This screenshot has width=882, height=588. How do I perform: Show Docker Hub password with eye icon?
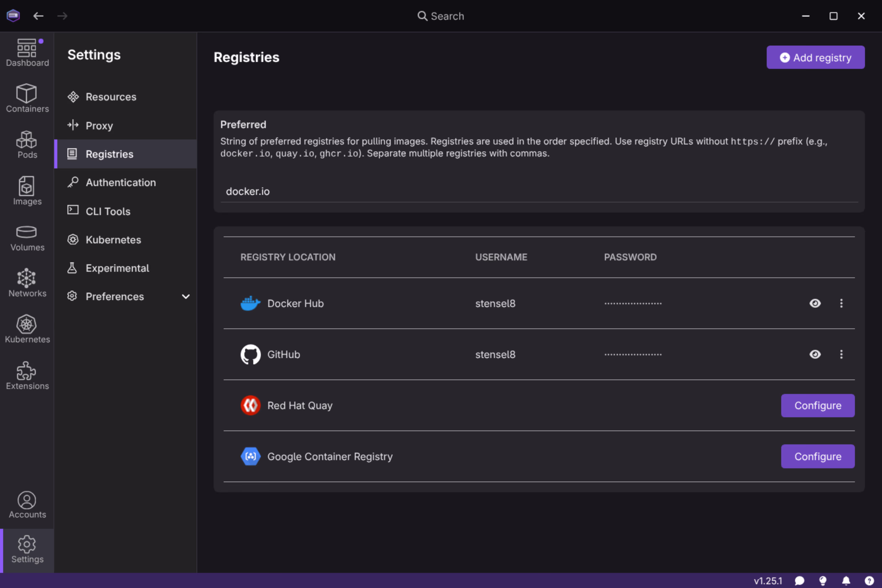coord(815,303)
